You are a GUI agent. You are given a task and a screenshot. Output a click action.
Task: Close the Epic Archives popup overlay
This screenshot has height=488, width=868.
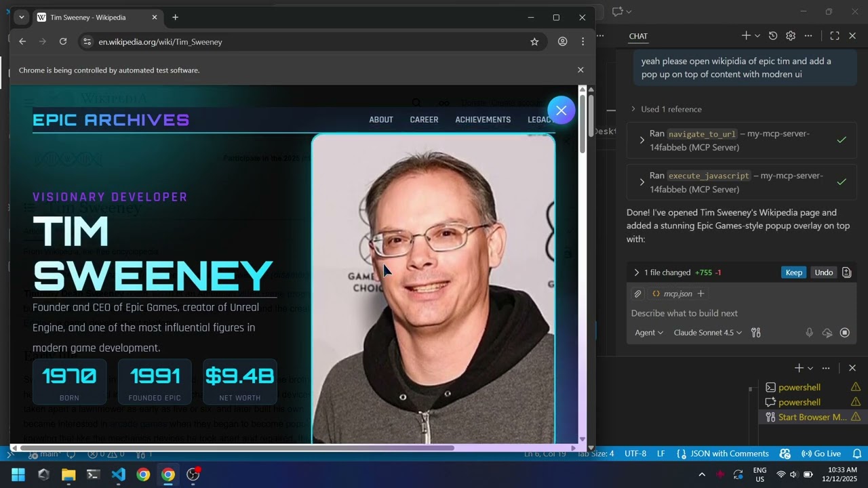[x=561, y=110]
